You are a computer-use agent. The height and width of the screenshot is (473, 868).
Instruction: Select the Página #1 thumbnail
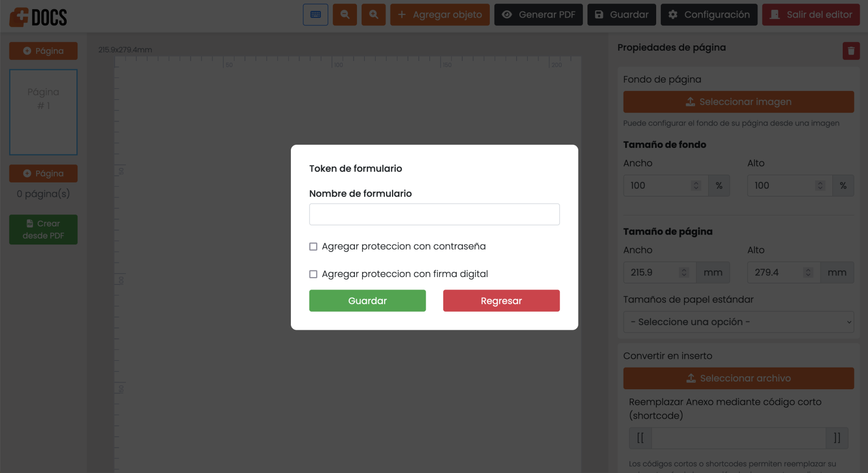[x=43, y=112]
